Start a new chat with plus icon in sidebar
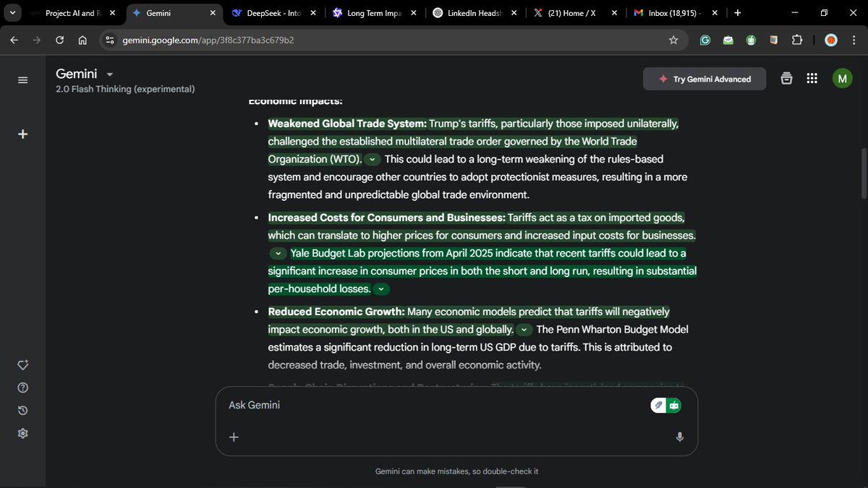 pos(22,134)
